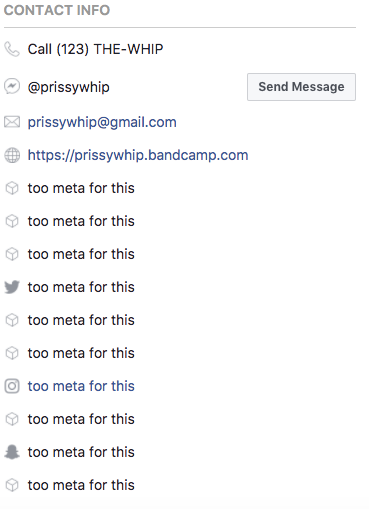This screenshot has height=509, width=369.
Task: Click the Instagram camera icon
Action: (12, 386)
